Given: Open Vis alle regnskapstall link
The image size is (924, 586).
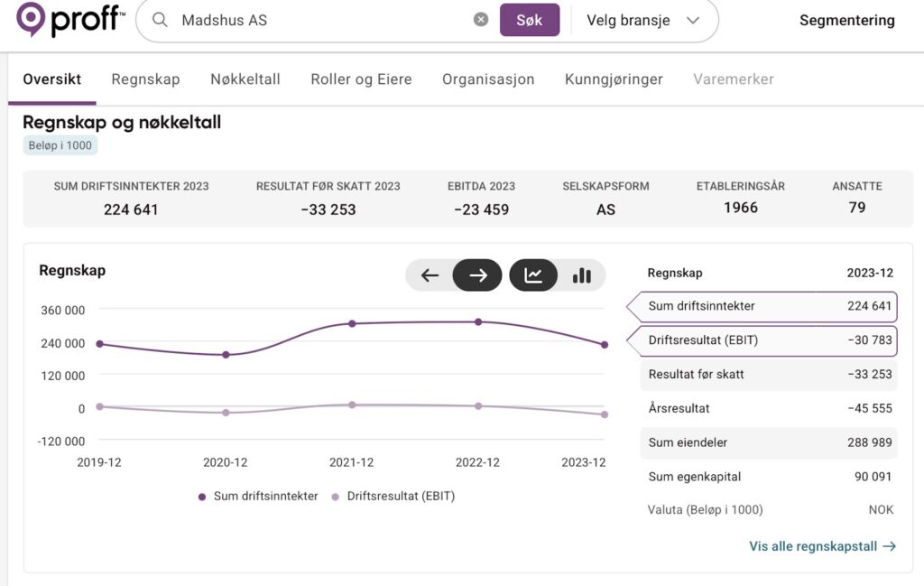Looking at the screenshot, I should coord(822,546).
